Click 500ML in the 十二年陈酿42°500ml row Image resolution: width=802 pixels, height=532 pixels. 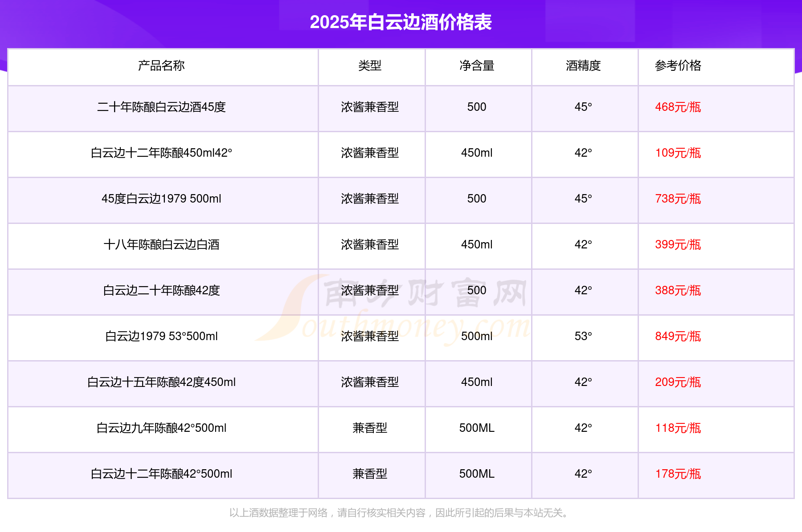click(x=477, y=474)
